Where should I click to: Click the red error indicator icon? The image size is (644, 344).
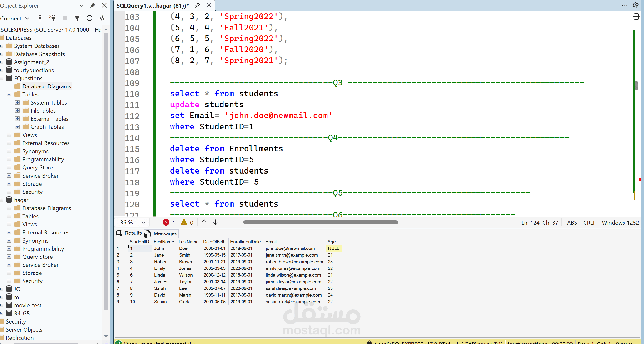tap(166, 223)
